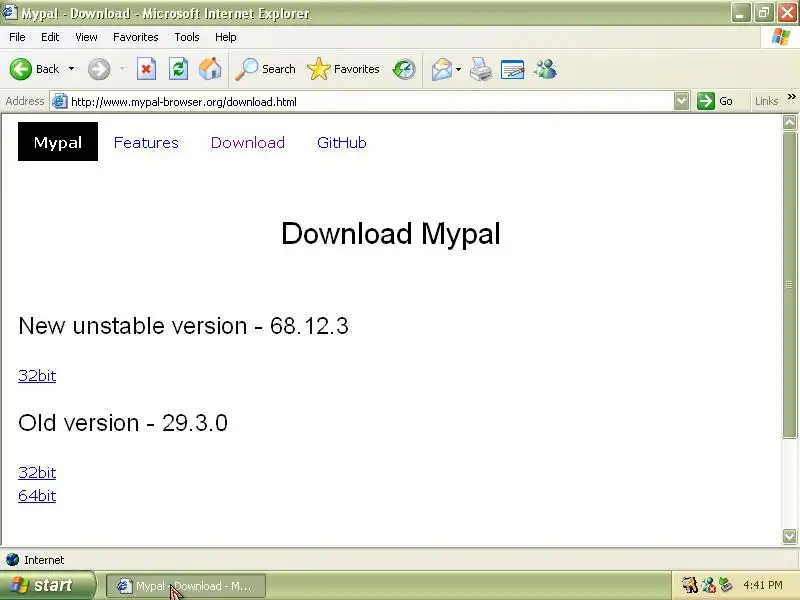
Task: Click the third system tray icon before the clock
Action: click(726, 585)
